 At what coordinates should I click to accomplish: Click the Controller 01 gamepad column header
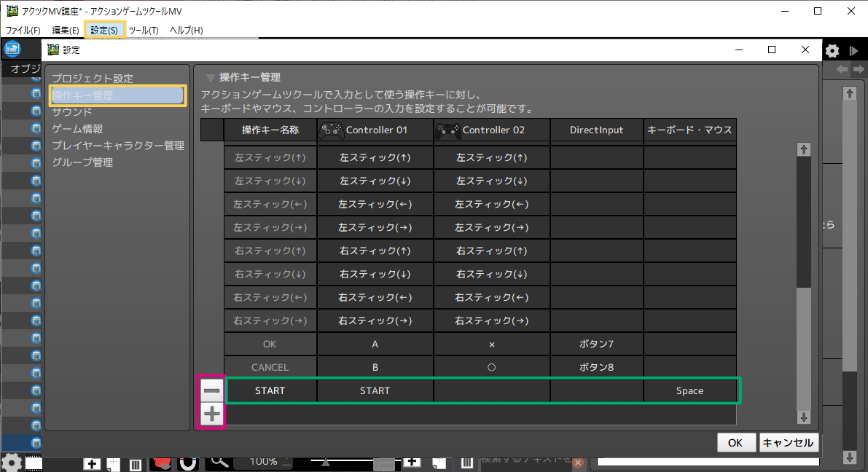[375, 130]
